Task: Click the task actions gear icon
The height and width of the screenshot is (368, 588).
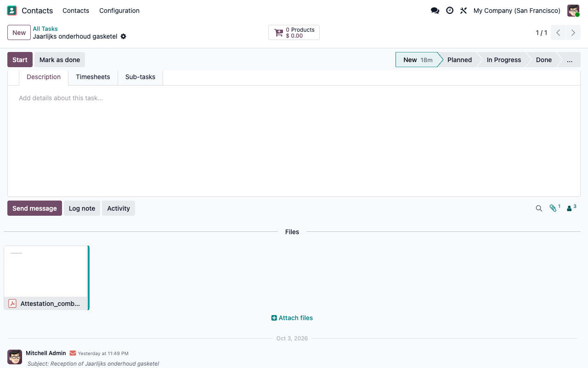Action: pos(123,36)
